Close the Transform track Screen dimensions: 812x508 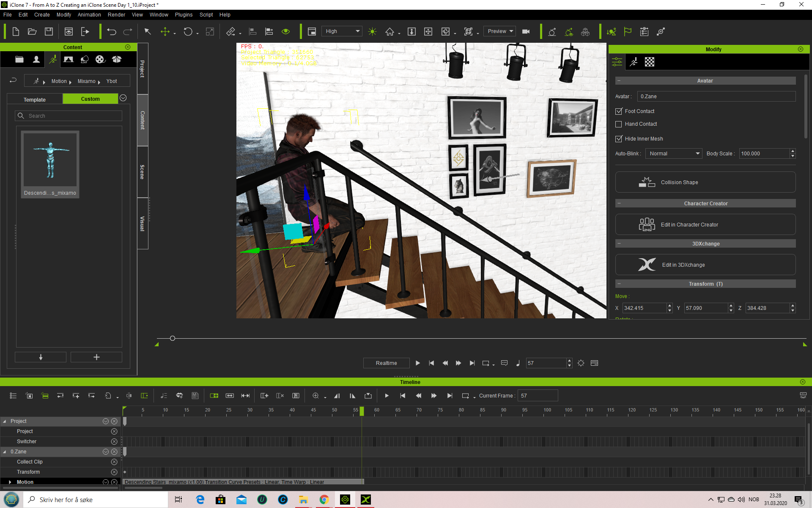[114, 472]
